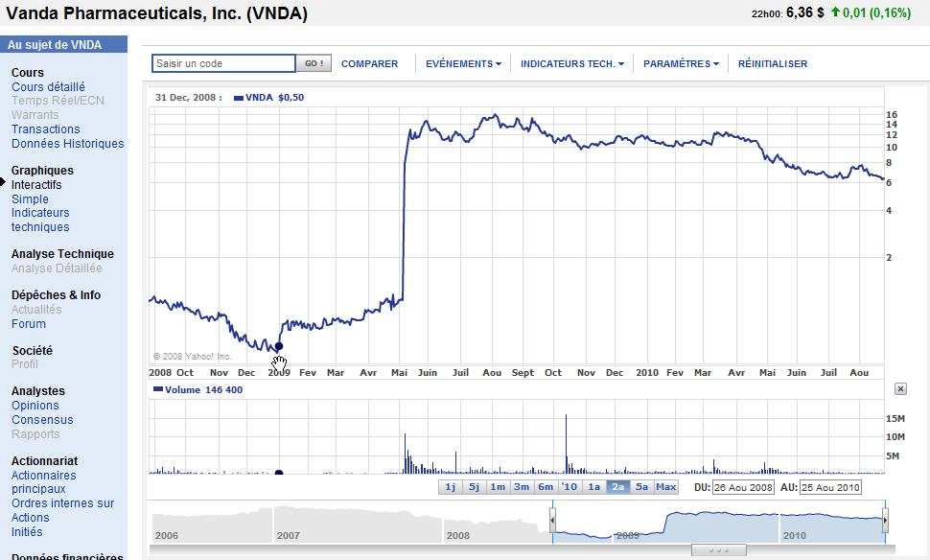Viewport: 930px width, 560px height.
Task: Click the Au sujet de VNDA header
Action: coord(63,44)
